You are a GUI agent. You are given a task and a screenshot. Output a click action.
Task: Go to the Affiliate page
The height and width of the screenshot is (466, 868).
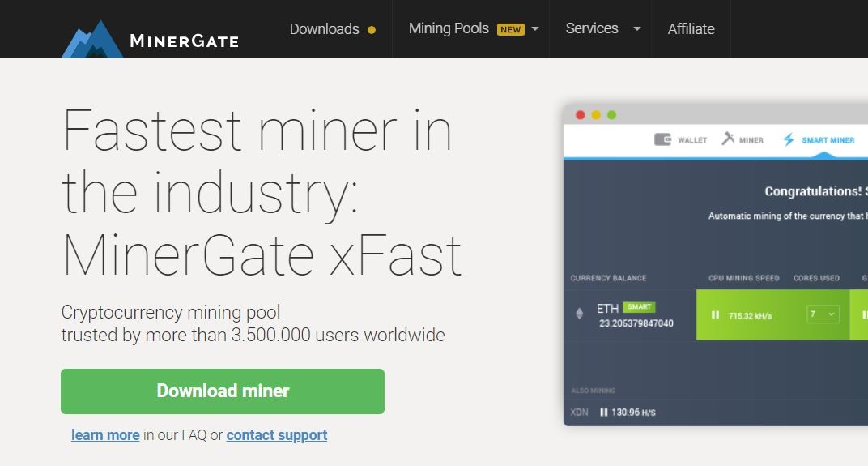691,29
